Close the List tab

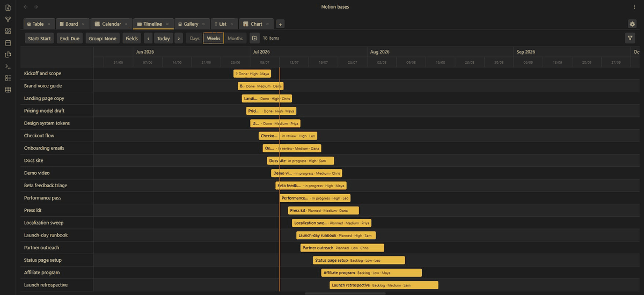[x=231, y=24]
